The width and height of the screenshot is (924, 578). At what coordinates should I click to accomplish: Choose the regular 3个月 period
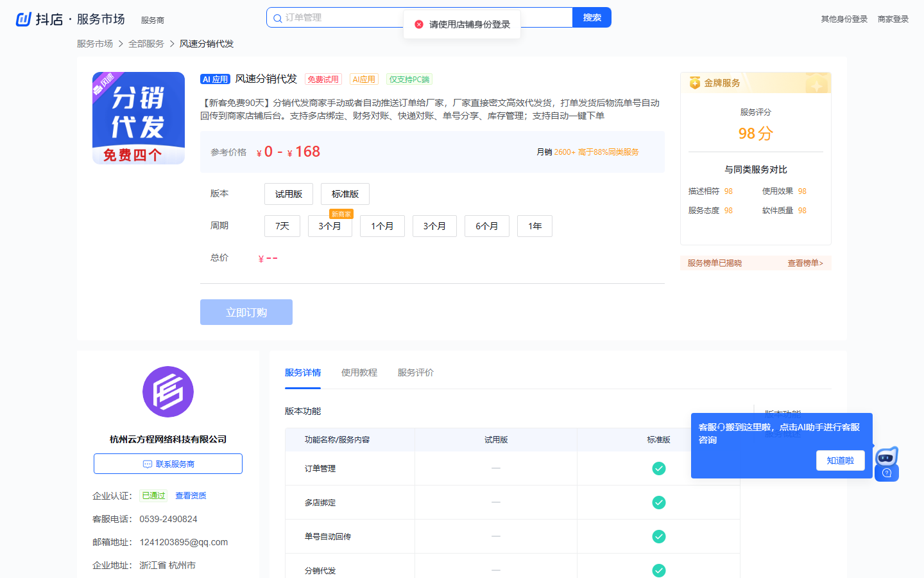click(x=434, y=226)
